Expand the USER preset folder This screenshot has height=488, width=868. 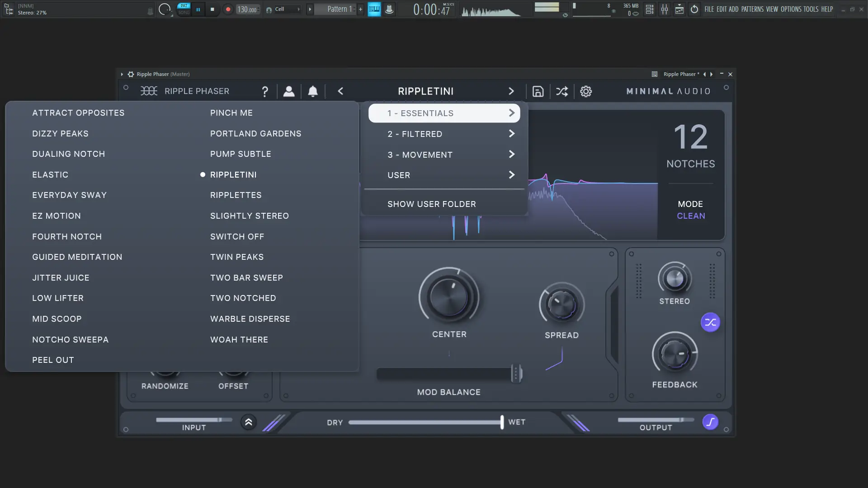(x=444, y=175)
